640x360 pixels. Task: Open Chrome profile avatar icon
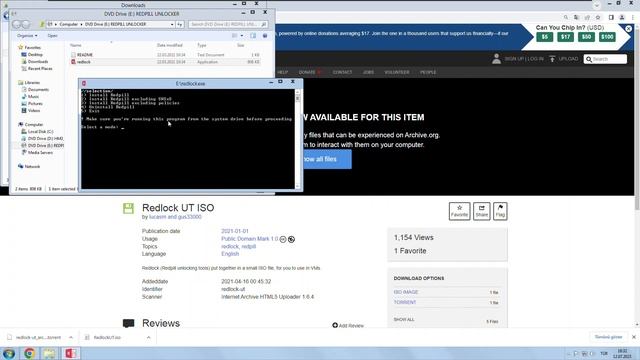coord(622,18)
